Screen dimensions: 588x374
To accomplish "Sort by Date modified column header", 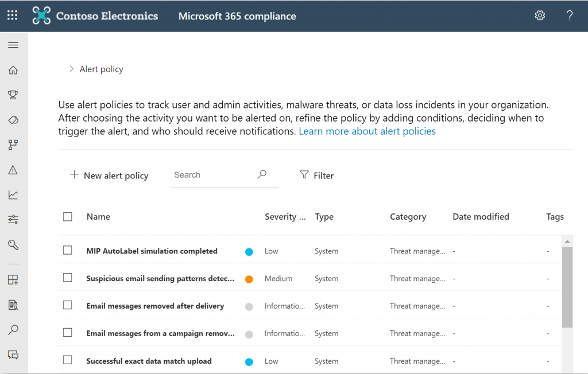I will (x=481, y=217).
